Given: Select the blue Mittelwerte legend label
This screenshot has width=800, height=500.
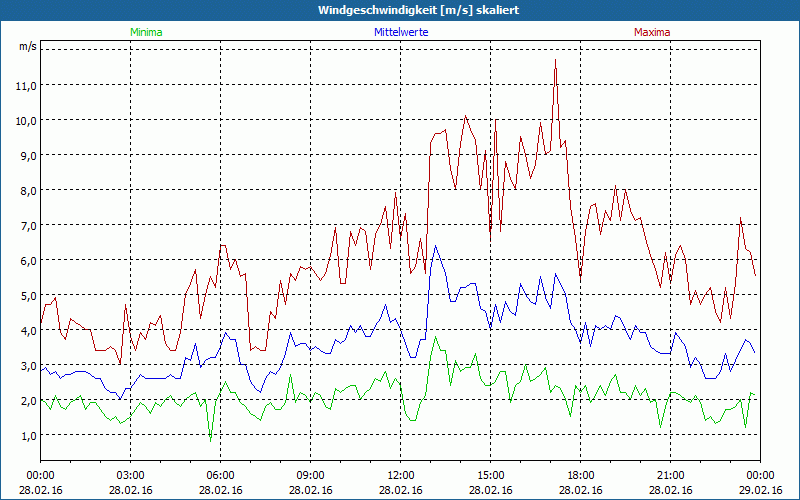Looking at the screenshot, I should coord(401,32).
